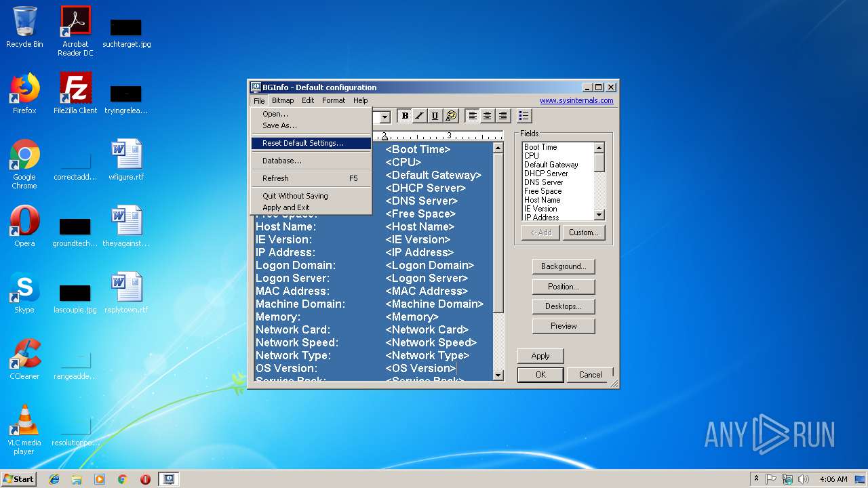
Task: Open the Bitmap menu
Action: (x=283, y=100)
